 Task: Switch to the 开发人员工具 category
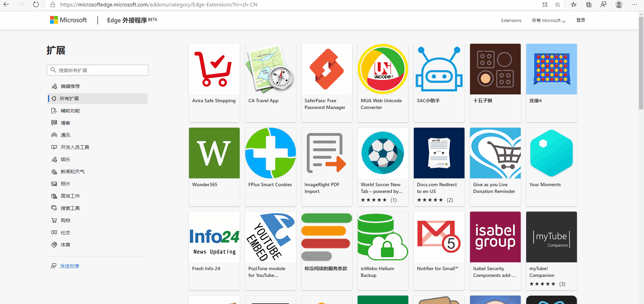tap(75, 147)
